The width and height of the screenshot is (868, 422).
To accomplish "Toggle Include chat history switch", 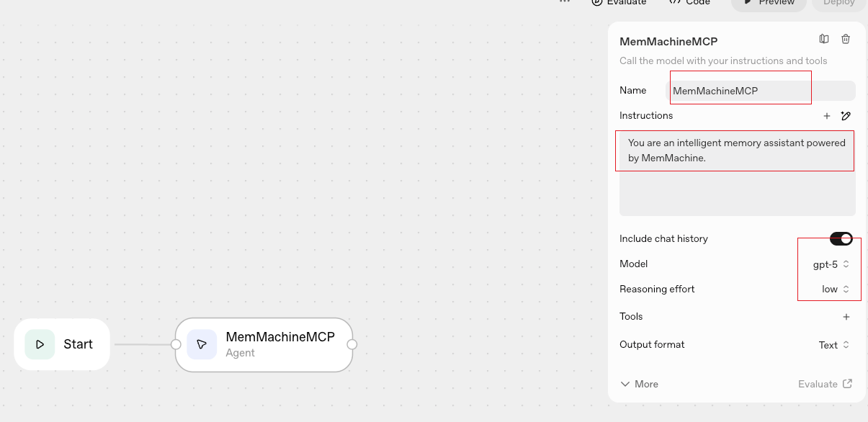I will coord(841,239).
